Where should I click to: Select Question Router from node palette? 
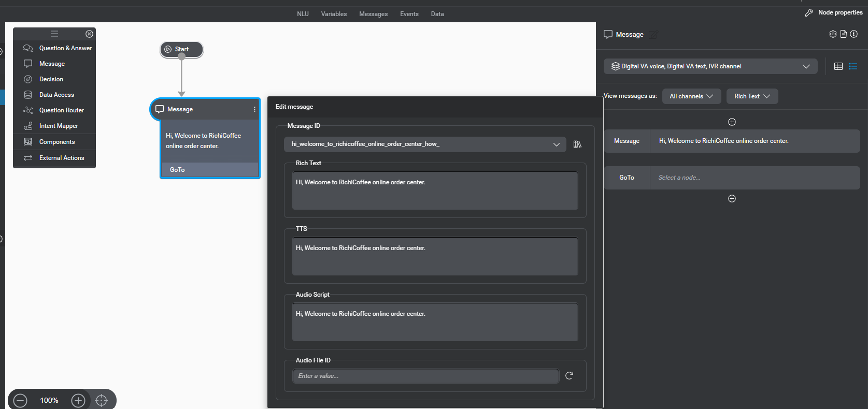pyautogui.click(x=61, y=110)
